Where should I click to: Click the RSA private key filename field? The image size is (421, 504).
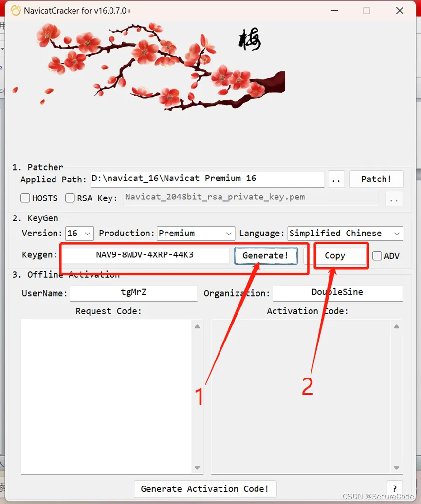(251, 198)
